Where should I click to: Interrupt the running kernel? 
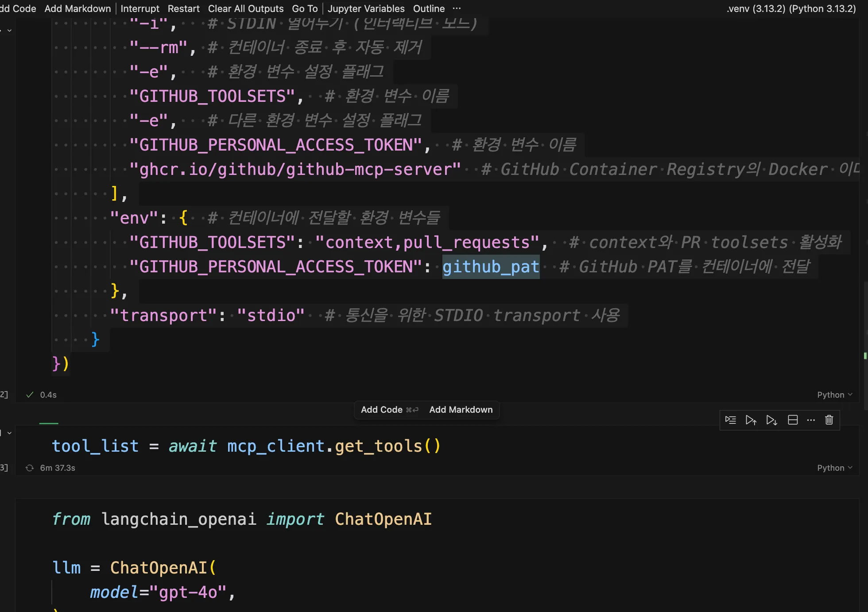click(139, 8)
